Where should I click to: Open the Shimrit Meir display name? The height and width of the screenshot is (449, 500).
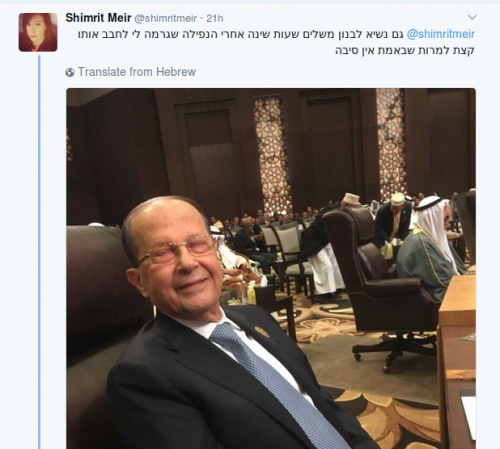pyautogui.click(x=98, y=18)
